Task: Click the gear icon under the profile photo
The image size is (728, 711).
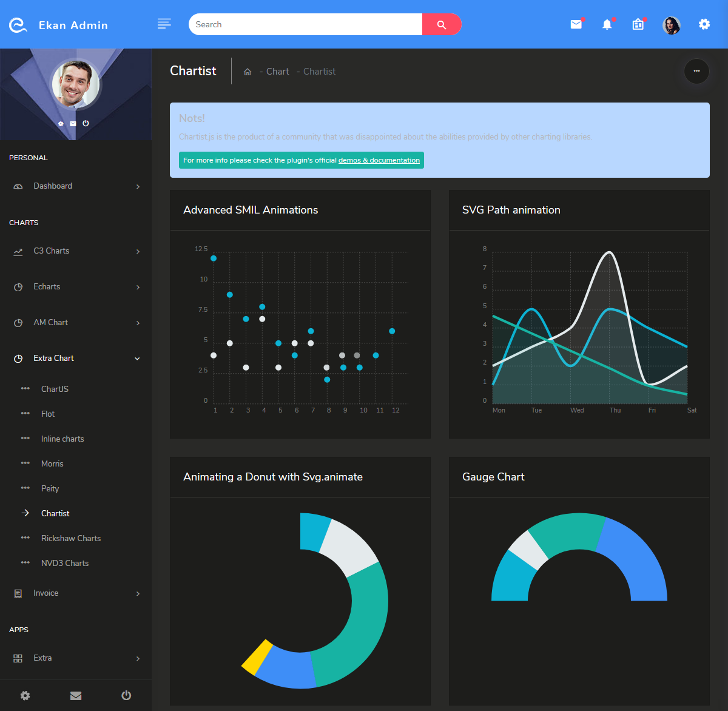Action: click(x=60, y=123)
